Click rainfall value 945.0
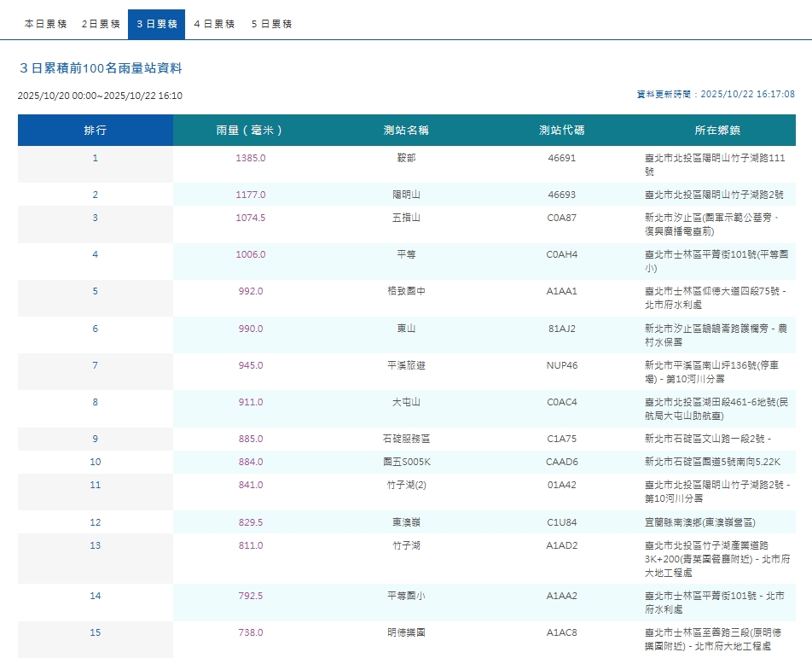The width and height of the screenshot is (812, 658). tap(251, 365)
